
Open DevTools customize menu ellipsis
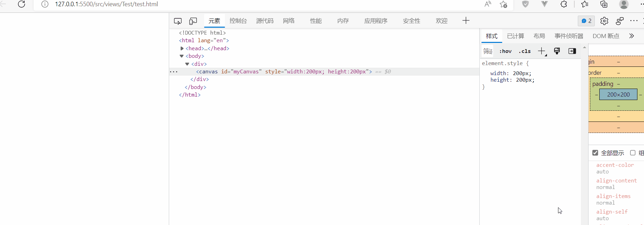tap(634, 21)
